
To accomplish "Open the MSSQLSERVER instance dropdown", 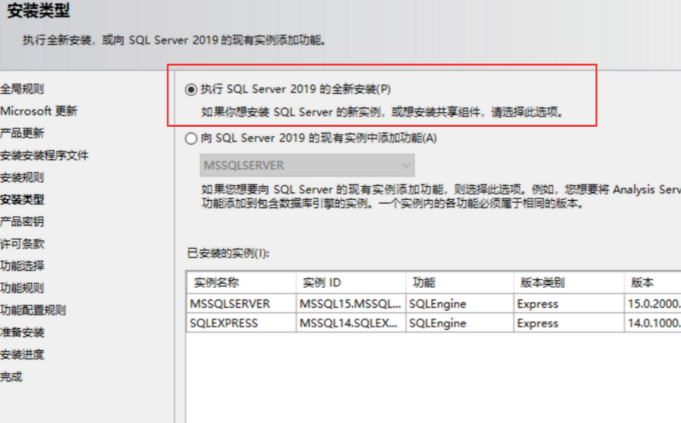I will 307,165.
